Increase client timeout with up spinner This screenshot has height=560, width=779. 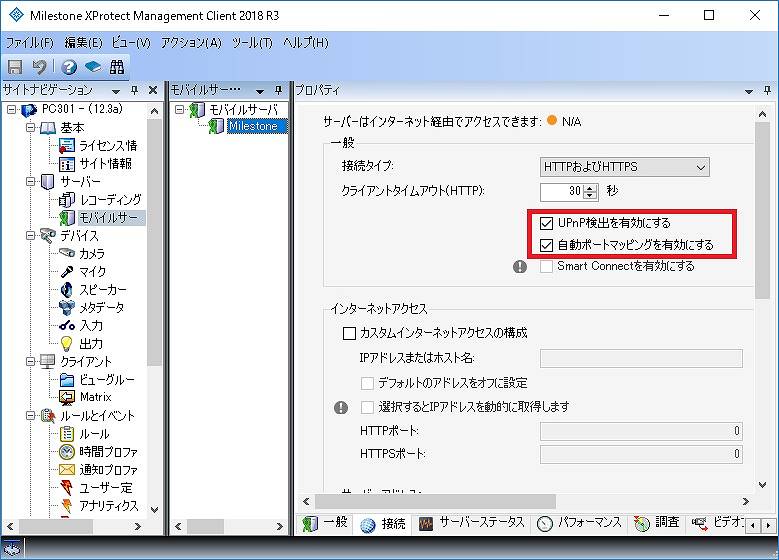(590, 188)
